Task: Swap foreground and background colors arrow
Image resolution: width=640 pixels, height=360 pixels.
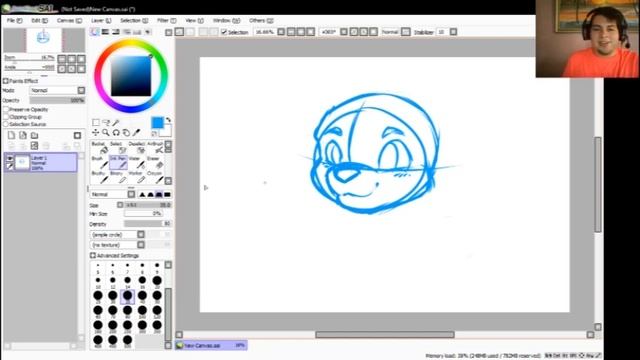Action: coord(168,120)
